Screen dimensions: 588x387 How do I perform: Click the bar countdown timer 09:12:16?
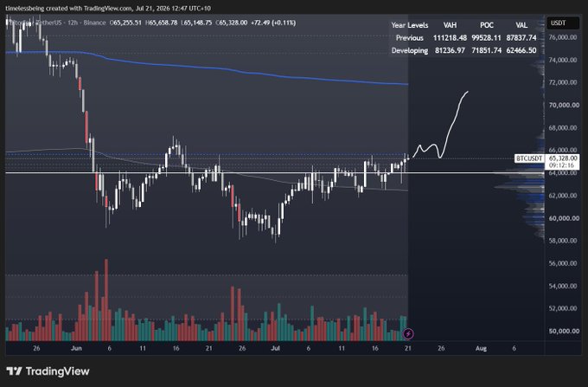tap(561, 165)
